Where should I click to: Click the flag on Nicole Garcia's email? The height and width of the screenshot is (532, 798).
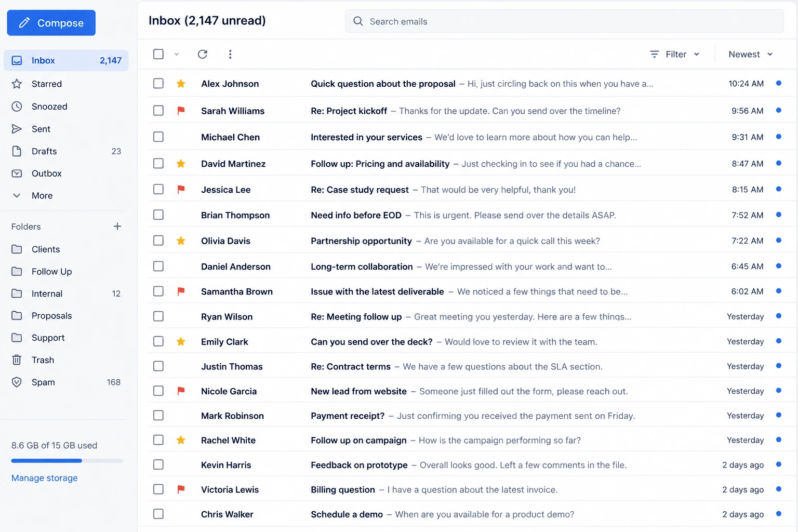[181, 391]
